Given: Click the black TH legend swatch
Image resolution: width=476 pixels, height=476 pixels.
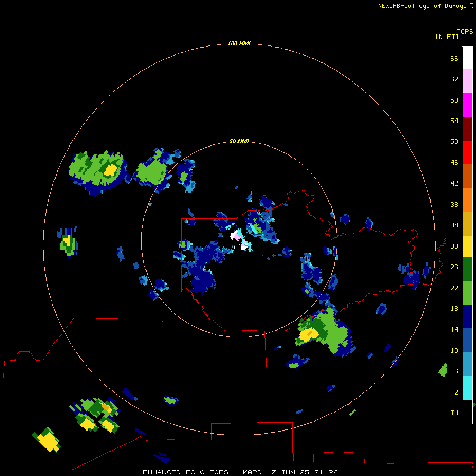Looking at the screenshot, I should click(467, 411).
